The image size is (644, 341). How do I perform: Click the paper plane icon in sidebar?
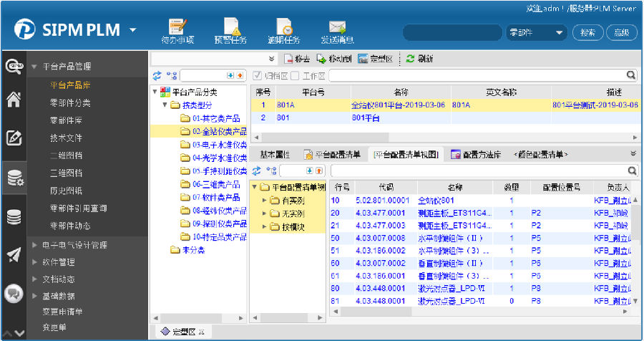click(x=14, y=256)
